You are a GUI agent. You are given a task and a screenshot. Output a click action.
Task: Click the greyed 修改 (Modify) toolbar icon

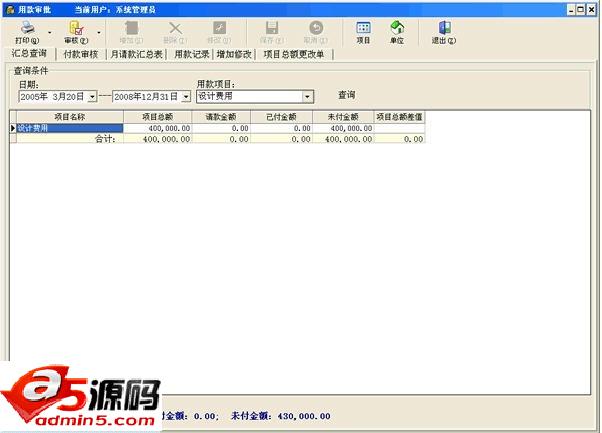point(219,32)
